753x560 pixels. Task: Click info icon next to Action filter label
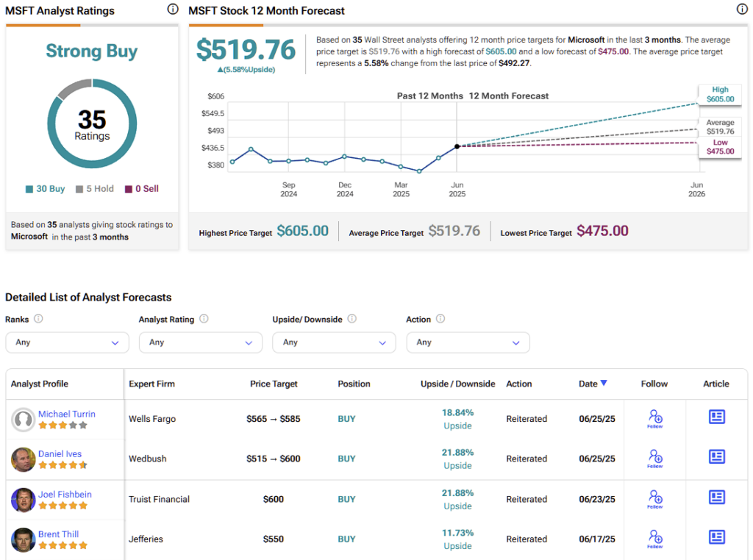pyautogui.click(x=440, y=319)
